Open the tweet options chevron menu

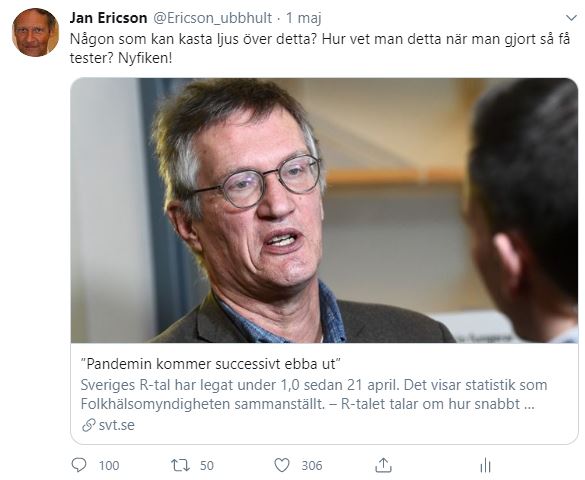(x=571, y=18)
